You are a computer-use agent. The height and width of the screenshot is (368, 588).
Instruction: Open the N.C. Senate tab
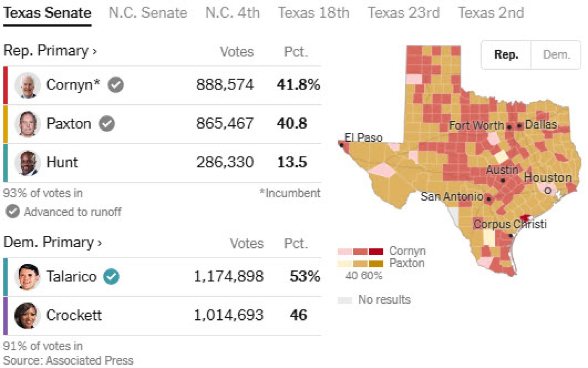148,13
